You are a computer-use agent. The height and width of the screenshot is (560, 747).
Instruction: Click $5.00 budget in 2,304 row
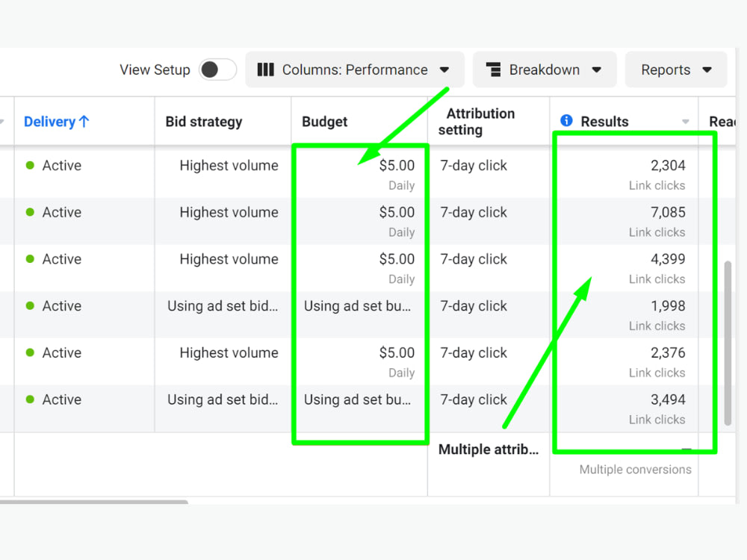click(x=397, y=165)
